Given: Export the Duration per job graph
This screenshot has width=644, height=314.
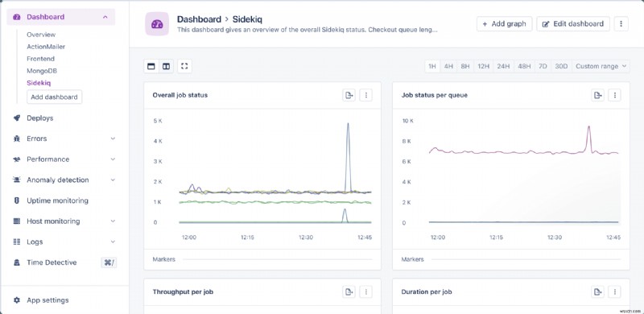Looking at the screenshot, I should click(x=598, y=291).
